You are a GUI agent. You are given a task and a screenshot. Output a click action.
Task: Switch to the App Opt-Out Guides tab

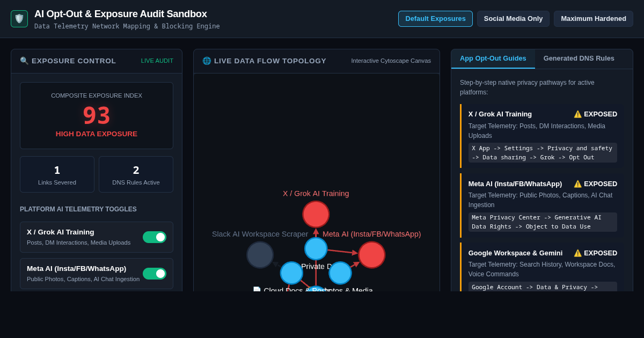click(493, 58)
